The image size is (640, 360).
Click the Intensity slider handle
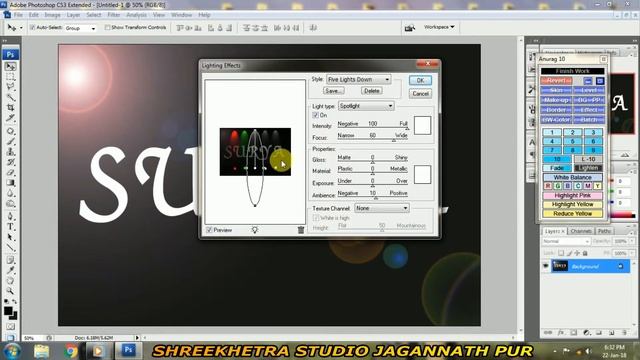[x=407, y=128]
